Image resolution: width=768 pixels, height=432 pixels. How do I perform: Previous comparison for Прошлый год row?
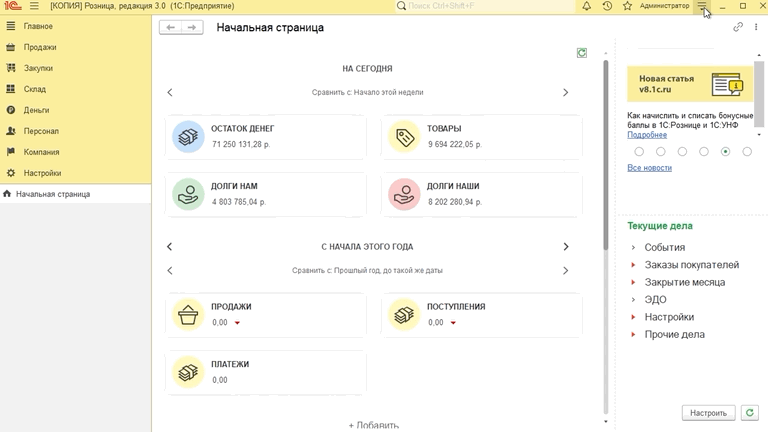click(x=170, y=270)
